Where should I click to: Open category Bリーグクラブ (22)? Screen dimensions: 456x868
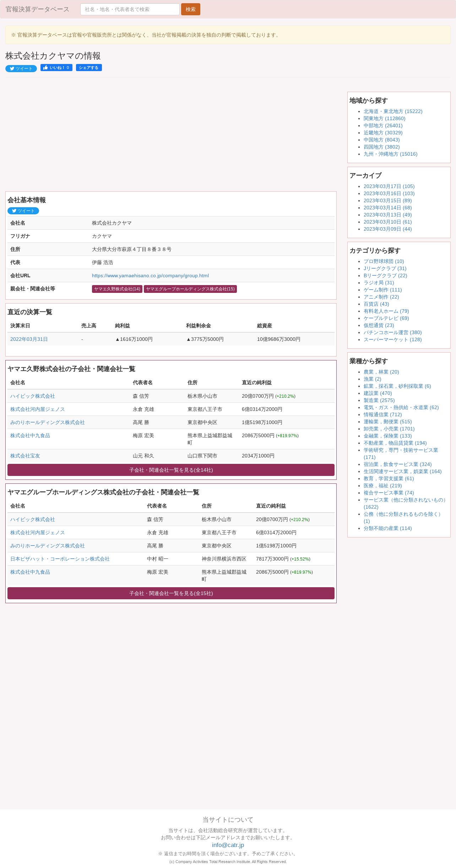385,275
